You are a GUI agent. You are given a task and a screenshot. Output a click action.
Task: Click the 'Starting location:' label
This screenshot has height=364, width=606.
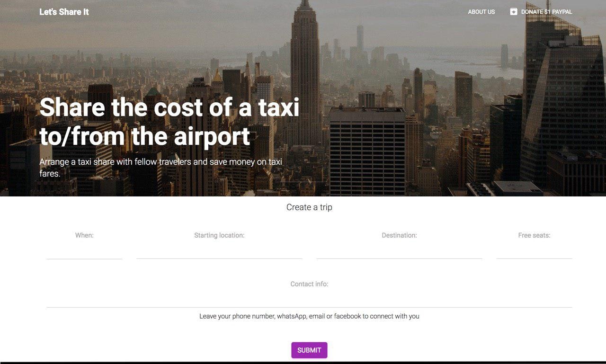click(x=219, y=235)
